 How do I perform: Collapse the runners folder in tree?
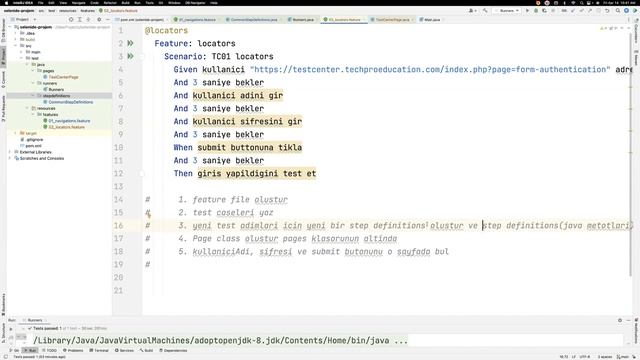pyautogui.click(x=33, y=83)
